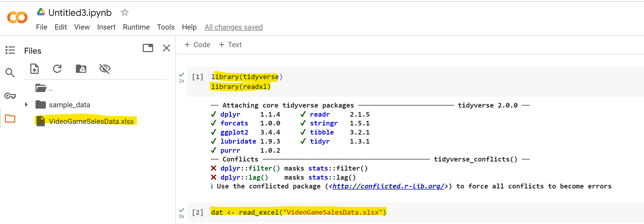Screen dimensions: 644x224
Task: Toggle show hidden files eye icon
Action: tap(105, 69)
